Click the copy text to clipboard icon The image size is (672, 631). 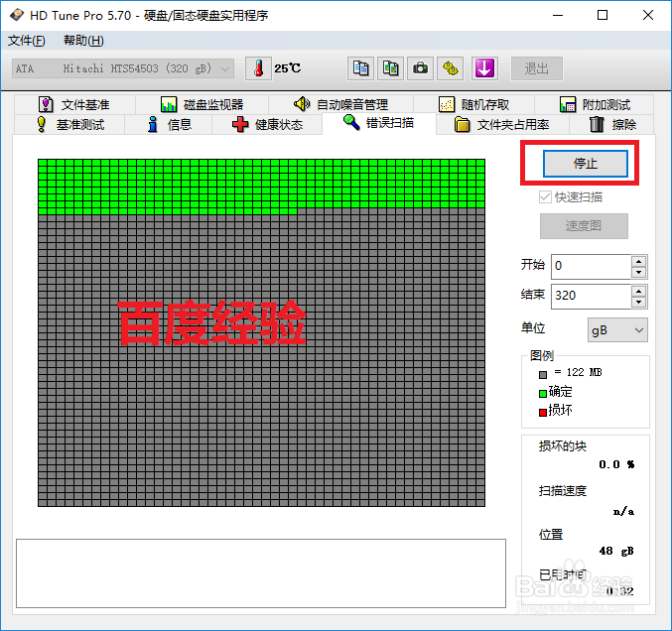360,68
